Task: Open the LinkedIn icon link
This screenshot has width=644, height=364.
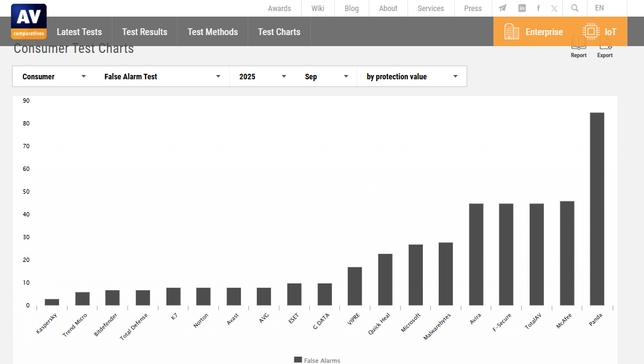Action: point(522,8)
